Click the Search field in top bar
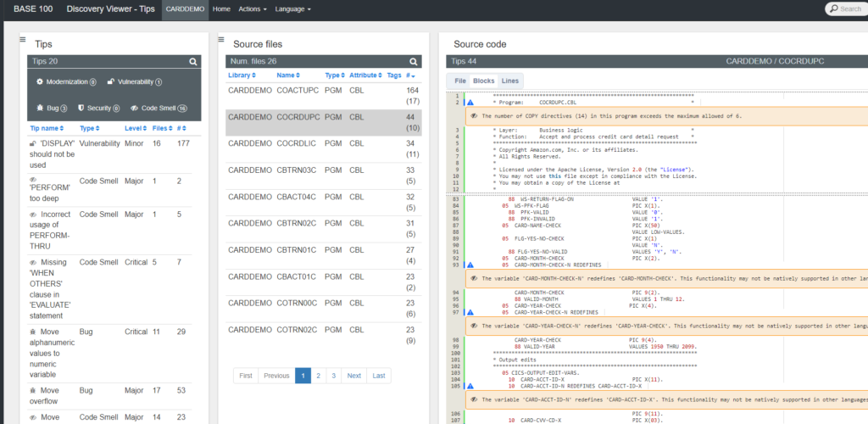The image size is (868, 424). [x=848, y=9]
